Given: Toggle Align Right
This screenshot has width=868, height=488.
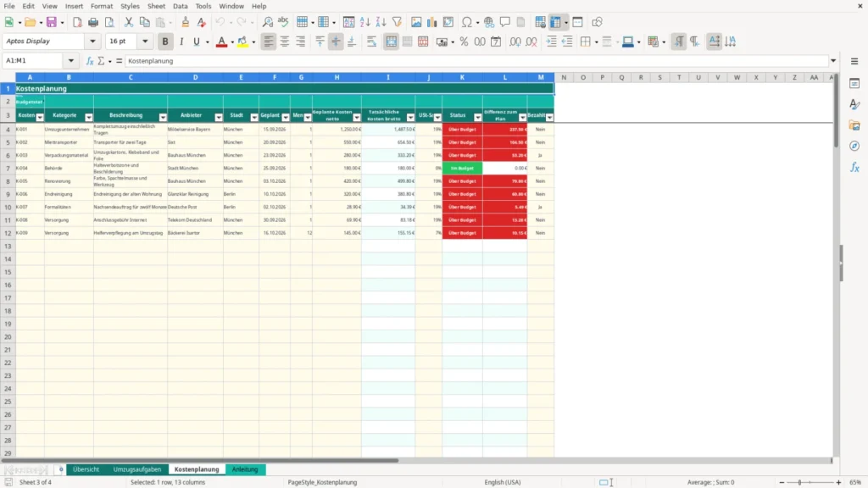Looking at the screenshot, I should (301, 42).
